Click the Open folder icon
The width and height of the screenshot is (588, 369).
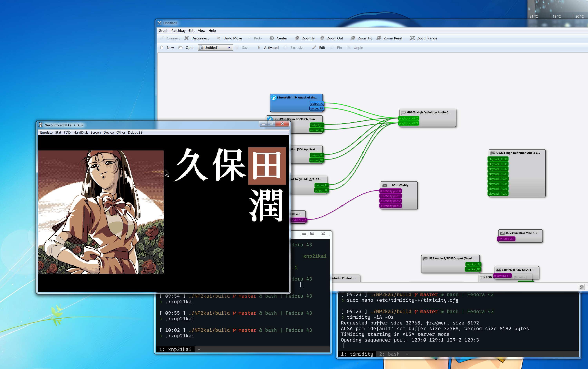point(181,48)
